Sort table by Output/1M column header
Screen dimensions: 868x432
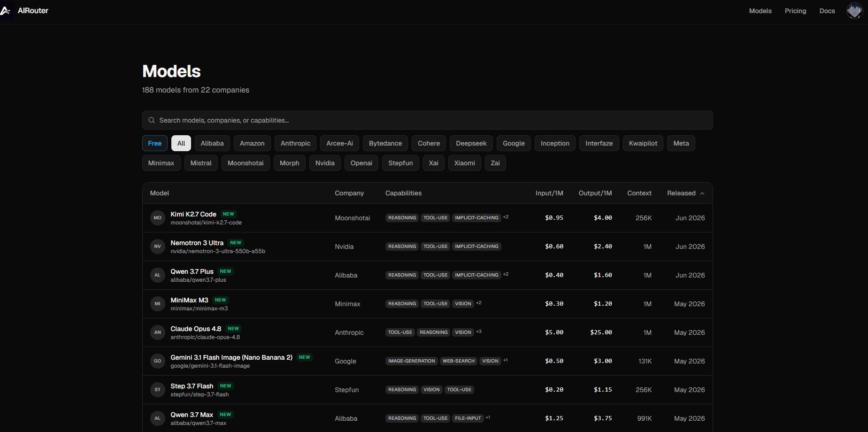(x=595, y=193)
